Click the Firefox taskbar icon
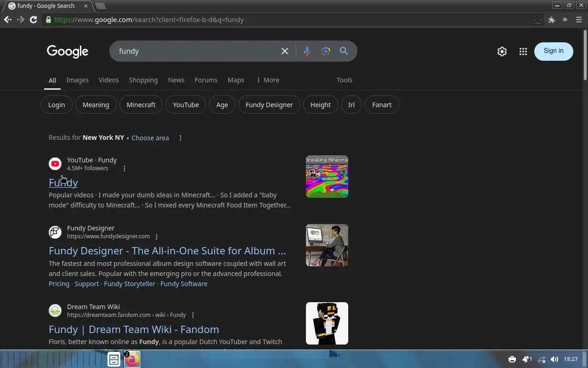This screenshot has height=368, width=588. pos(132,359)
